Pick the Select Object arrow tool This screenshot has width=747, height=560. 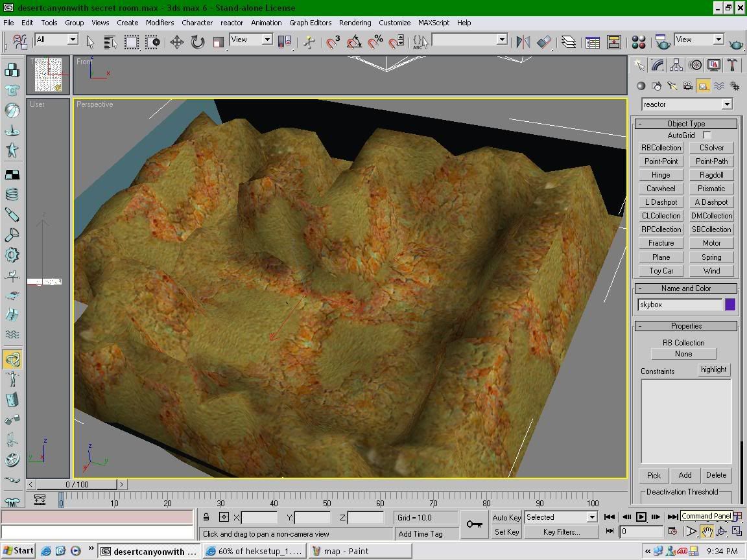click(91, 42)
